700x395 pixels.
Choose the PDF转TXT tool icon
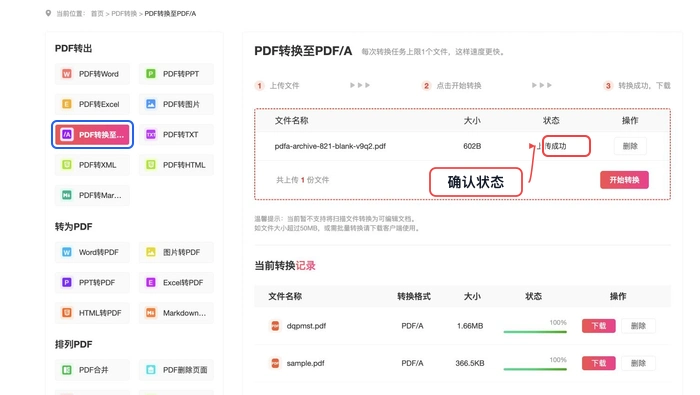(151, 134)
